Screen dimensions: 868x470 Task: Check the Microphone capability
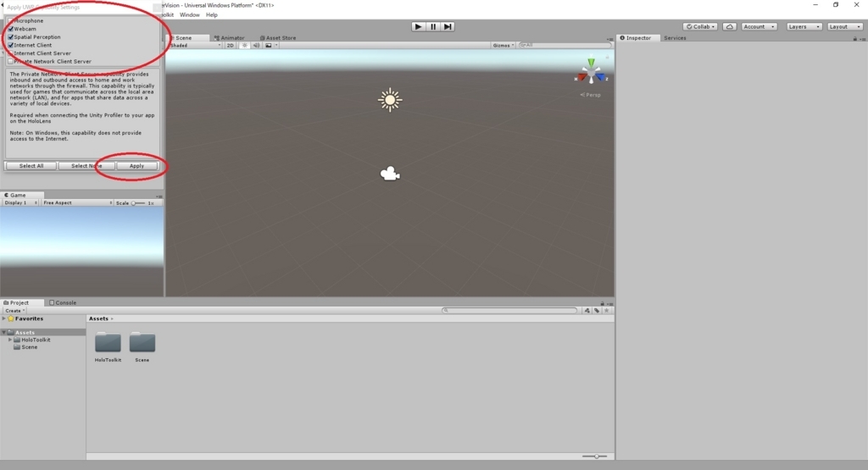10,21
